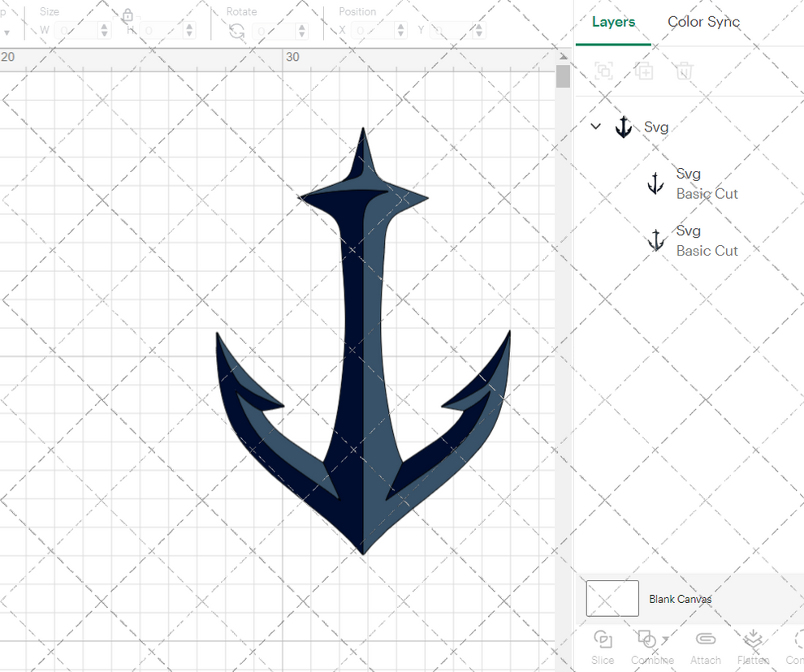Click the anchor icon on the Svg group layer

click(623, 126)
